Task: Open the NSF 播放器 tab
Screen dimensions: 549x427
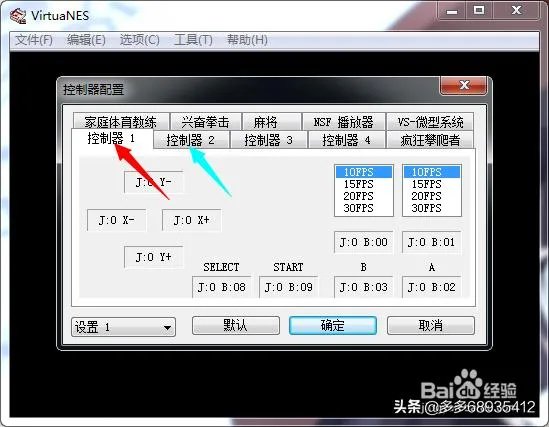Action: coord(344,121)
